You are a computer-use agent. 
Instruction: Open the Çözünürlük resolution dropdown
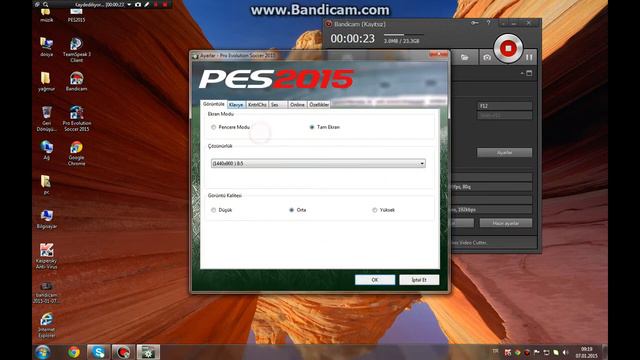point(318,163)
